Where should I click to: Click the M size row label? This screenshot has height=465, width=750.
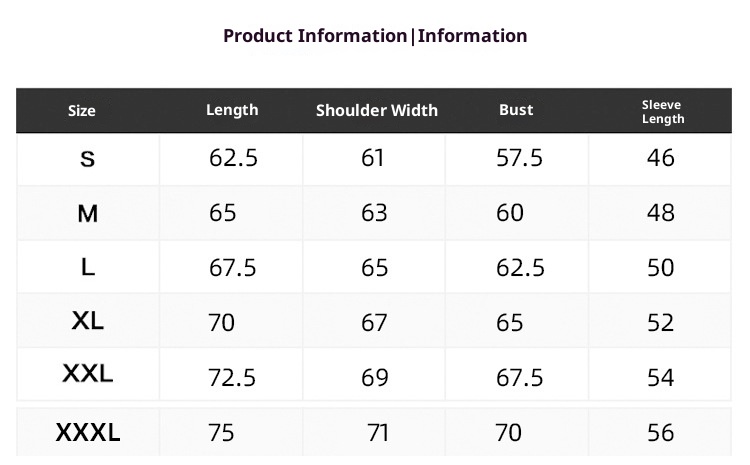click(x=88, y=213)
